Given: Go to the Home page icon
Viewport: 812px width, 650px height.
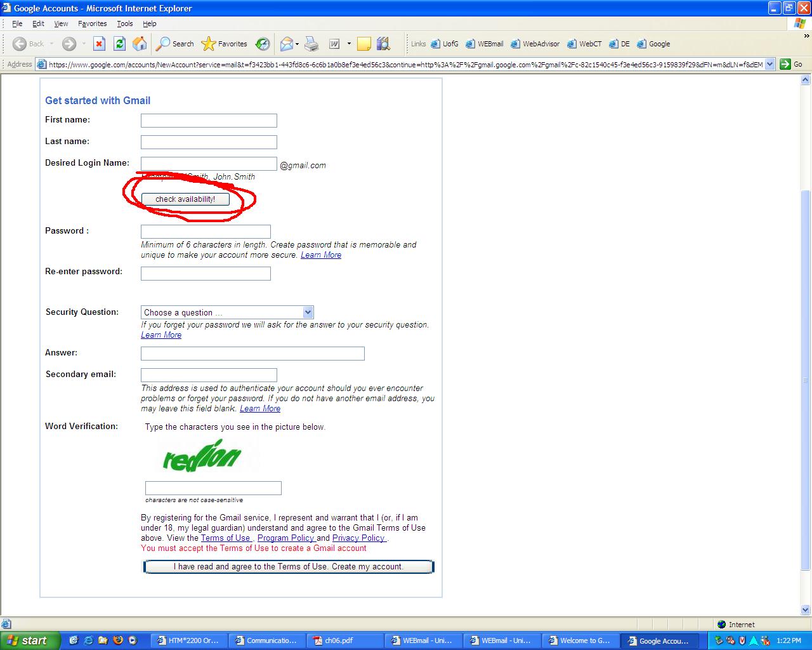Looking at the screenshot, I should 140,44.
